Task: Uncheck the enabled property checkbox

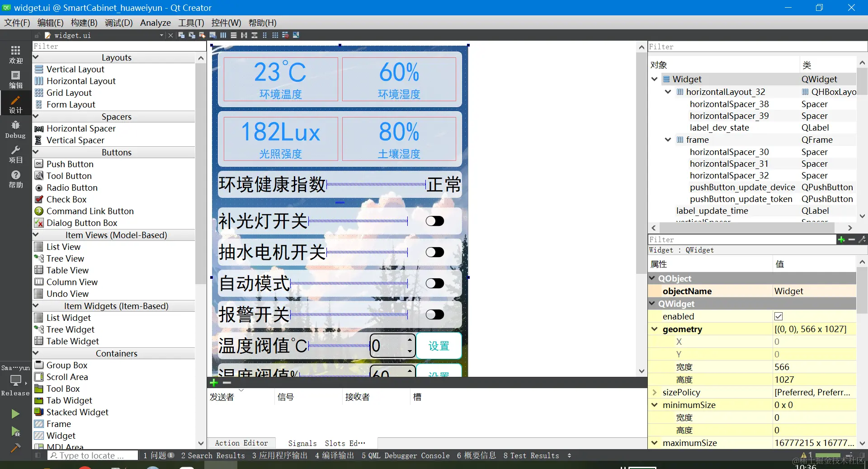Action: click(x=779, y=316)
